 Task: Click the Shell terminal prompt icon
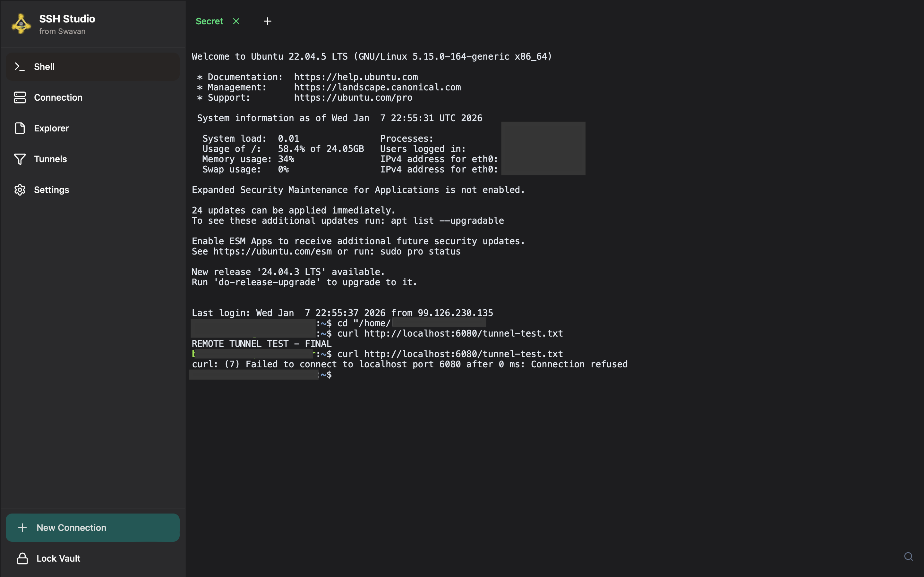tap(20, 67)
